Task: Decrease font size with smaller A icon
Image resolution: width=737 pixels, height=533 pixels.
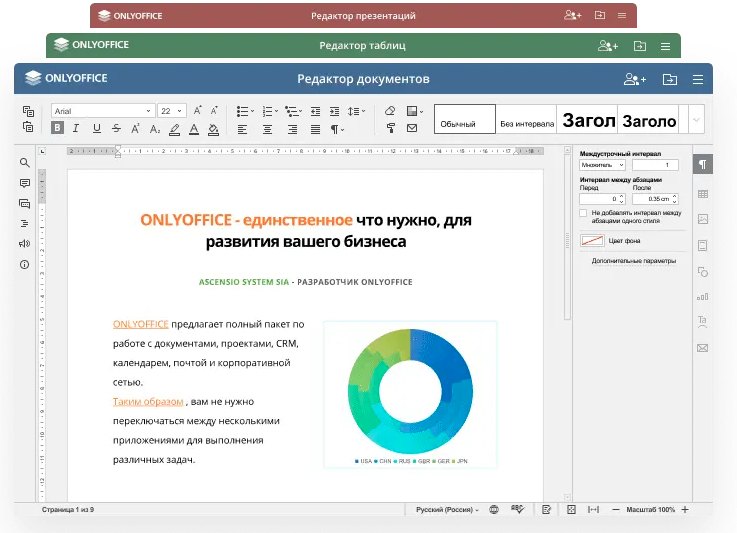Action: pyautogui.click(x=214, y=110)
